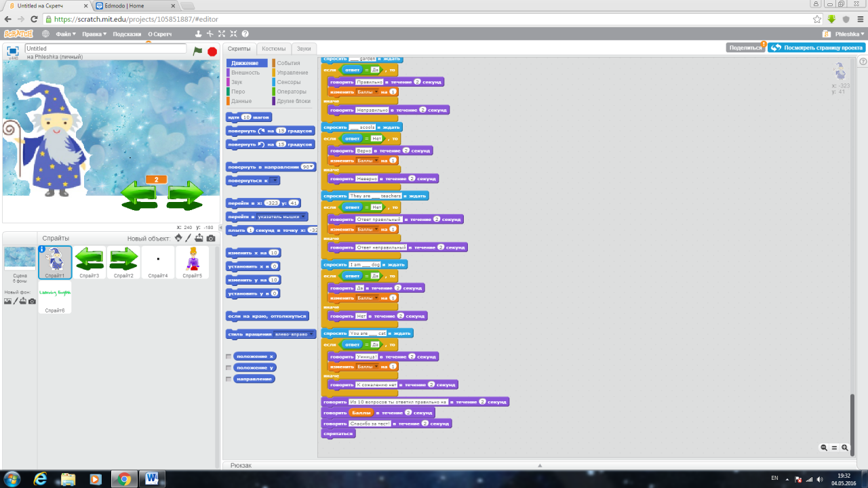Stop the project with the red stop button
The image size is (868, 488).
[x=212, y=52]
